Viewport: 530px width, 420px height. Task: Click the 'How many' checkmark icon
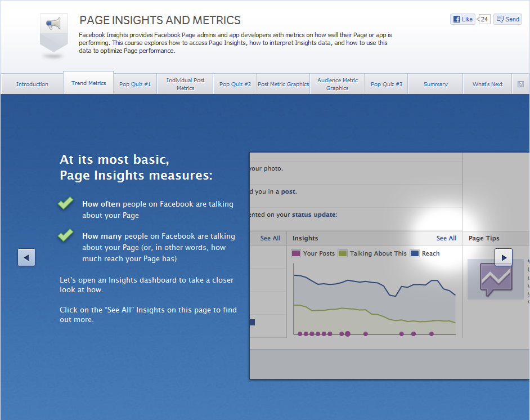point(66,235)
